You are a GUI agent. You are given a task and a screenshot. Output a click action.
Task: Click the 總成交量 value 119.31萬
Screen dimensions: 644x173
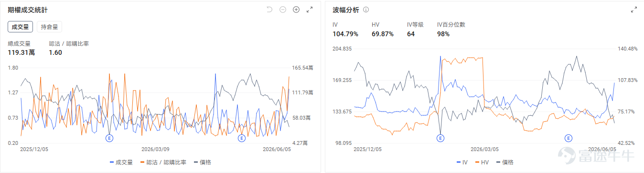21,52
